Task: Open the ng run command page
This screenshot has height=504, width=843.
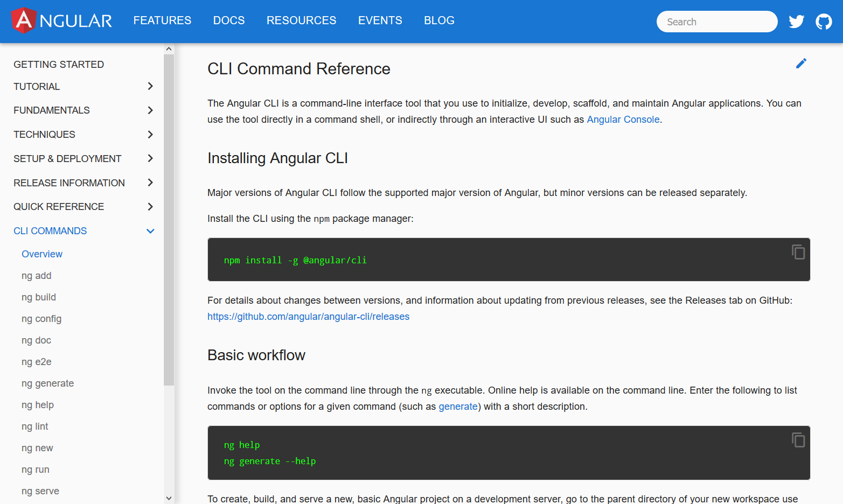Action: [x=36, y=470]
